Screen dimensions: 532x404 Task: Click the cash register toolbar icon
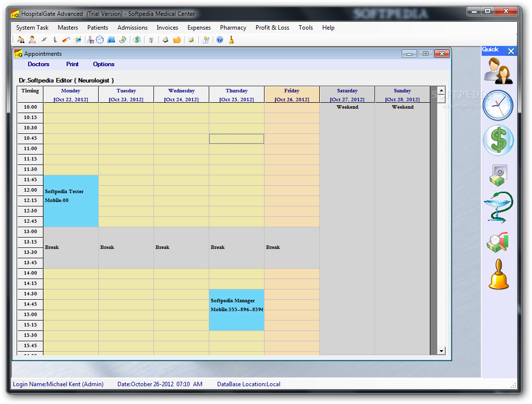[x=166, y=40]
